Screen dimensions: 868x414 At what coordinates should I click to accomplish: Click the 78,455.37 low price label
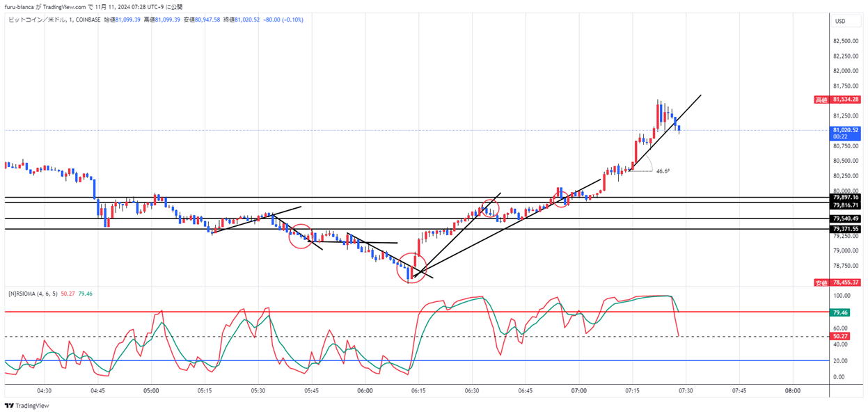[x=846, y=282]
